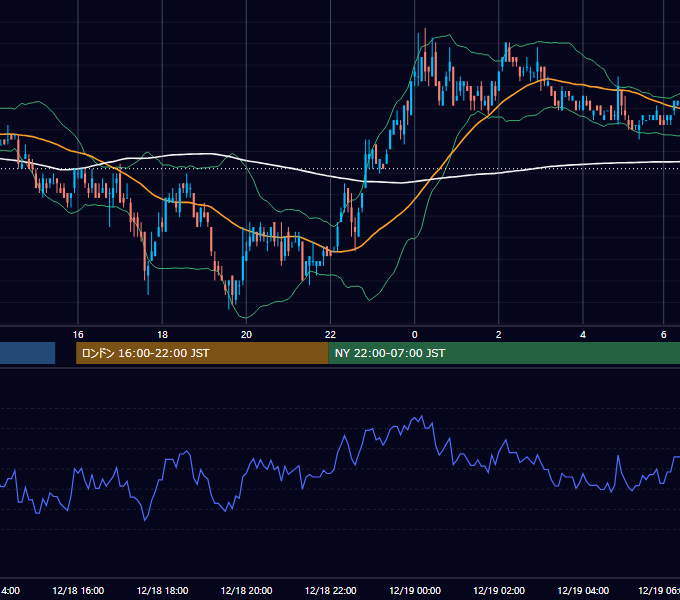The height and width of the screenshot is (600, 680).
Task: Click the 6 hour label on price chart axis
Action: [664, 335]
